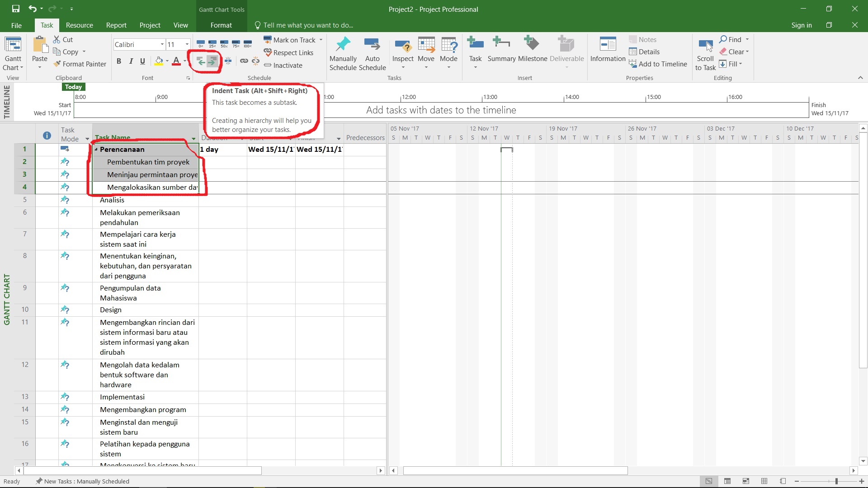The image size is (868, 488).
Task: Click Add to Timeline
Action: tap(658, 64)
